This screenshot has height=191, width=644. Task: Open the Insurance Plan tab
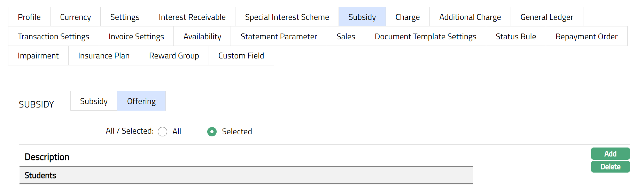click(x=104, y=56)
